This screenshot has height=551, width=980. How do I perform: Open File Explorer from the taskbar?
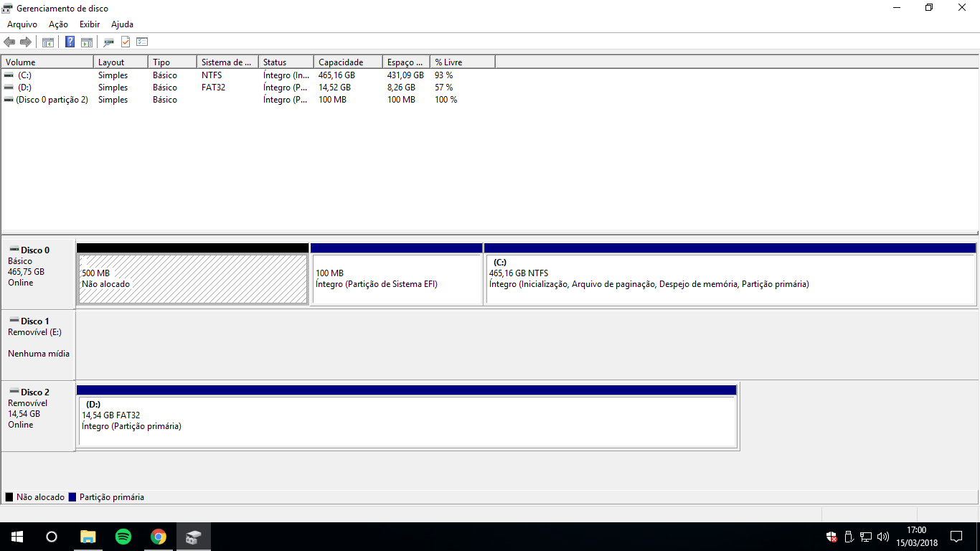[x=88, y=537]
